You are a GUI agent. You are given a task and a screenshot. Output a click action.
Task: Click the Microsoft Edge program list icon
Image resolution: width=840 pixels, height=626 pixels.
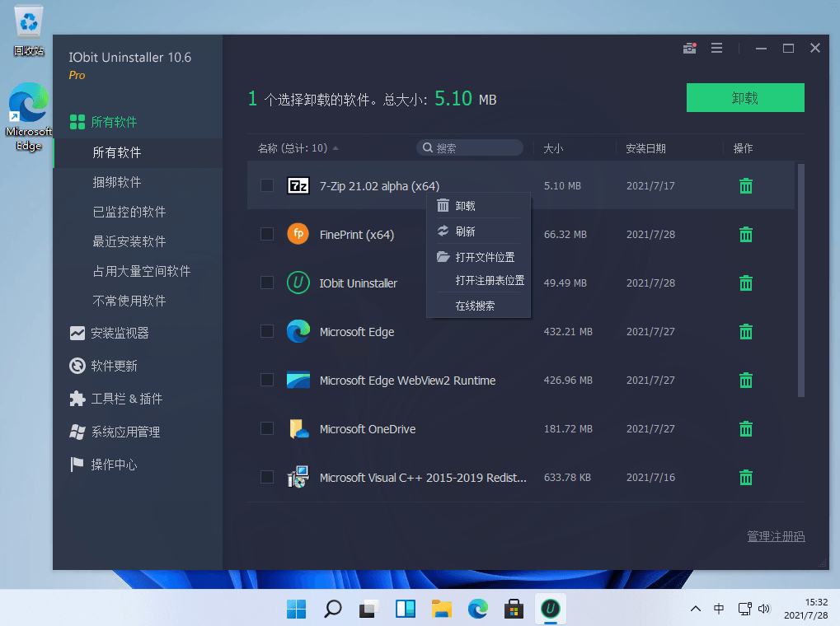298,331
